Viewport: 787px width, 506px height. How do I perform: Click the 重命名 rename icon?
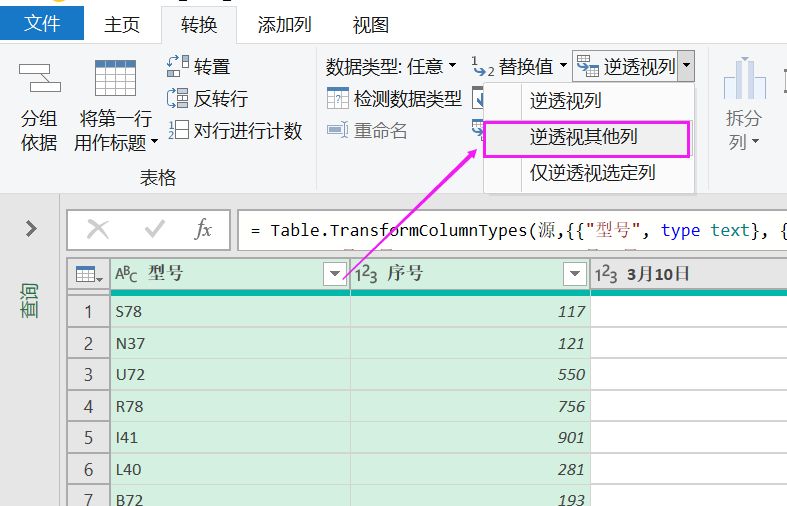(337, 130)
